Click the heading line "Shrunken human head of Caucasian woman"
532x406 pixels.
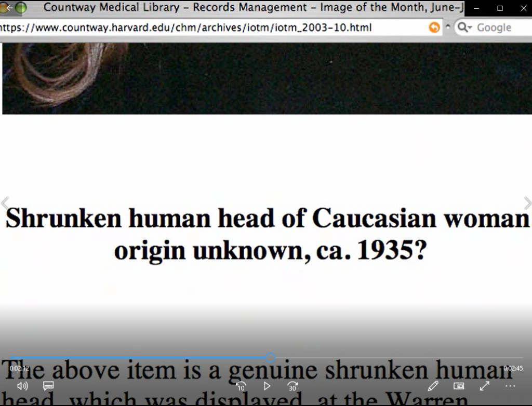(268, 219)
